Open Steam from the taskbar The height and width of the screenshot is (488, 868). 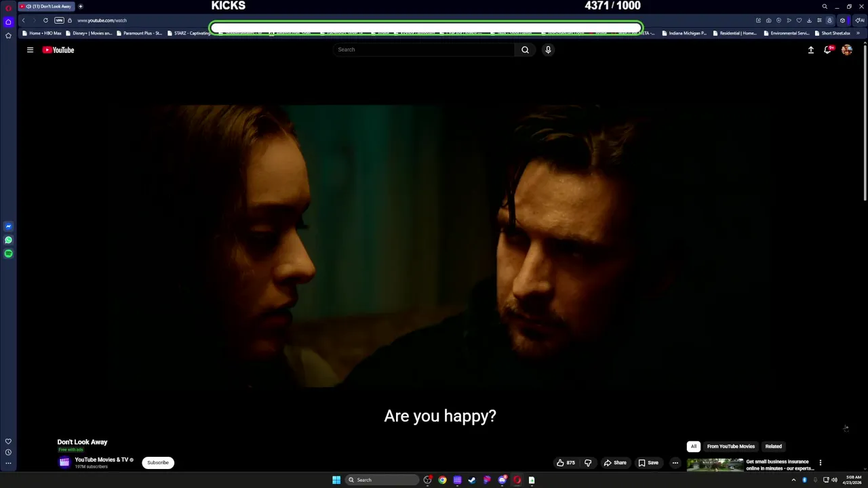pos(472,480)
